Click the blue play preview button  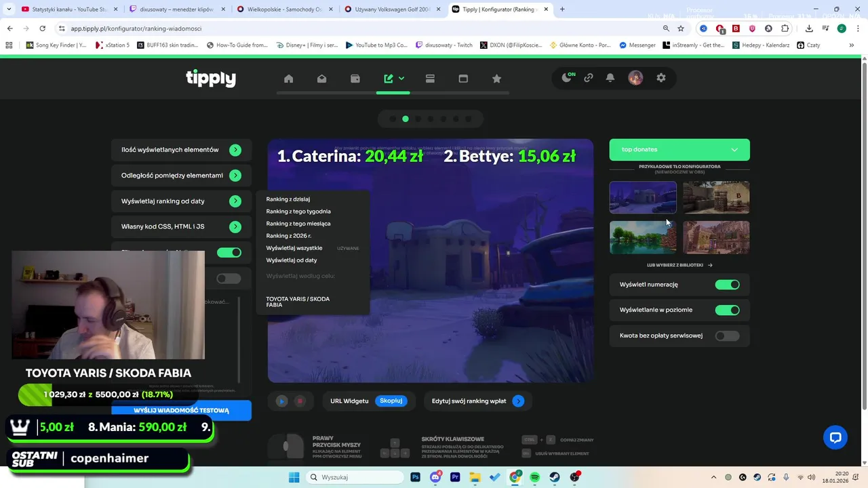282,401
